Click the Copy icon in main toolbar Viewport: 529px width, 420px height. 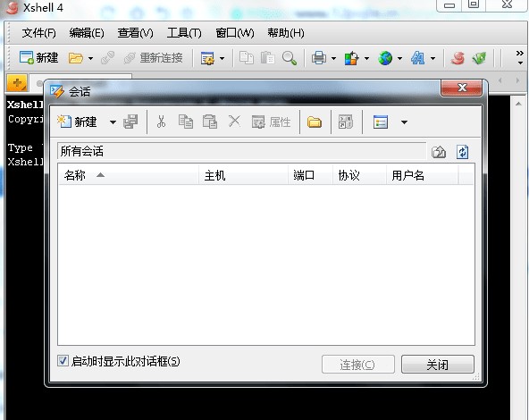point(247,58)
